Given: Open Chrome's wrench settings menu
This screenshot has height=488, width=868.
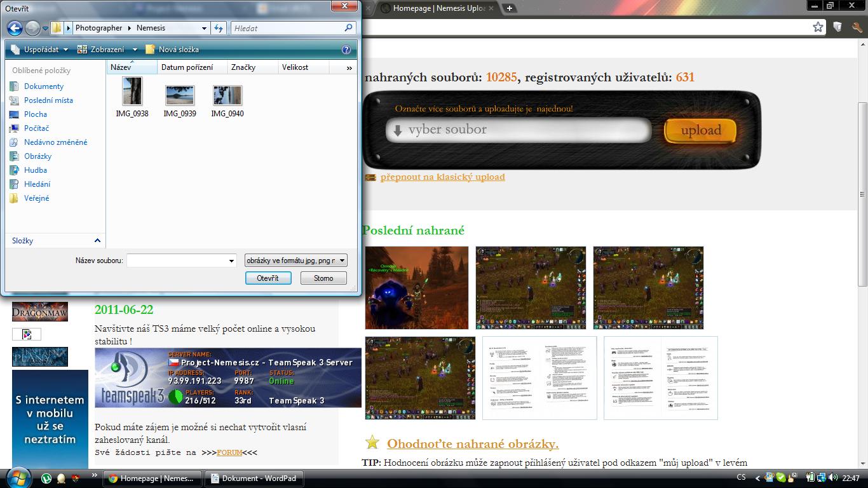Looking at the screenshot, I should click(x=856, y=27).
